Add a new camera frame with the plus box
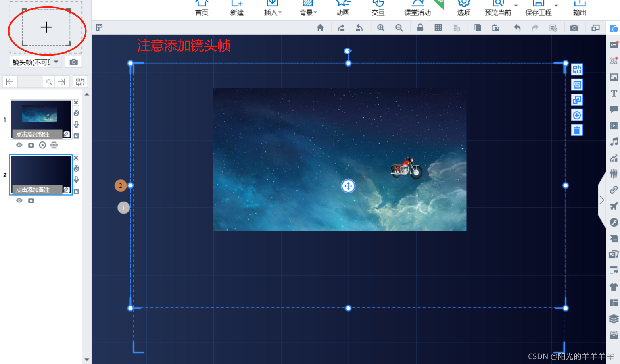 pos(46,27)
